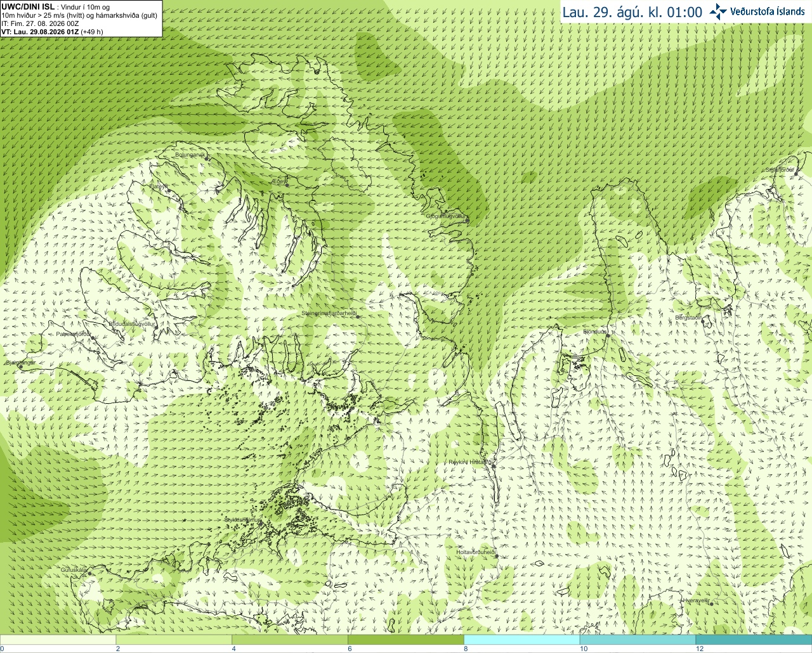Click the Patreksfjörður station label
Image resolution: width=812 pixels, height=653 pixels.
click(x=74, y=333)
